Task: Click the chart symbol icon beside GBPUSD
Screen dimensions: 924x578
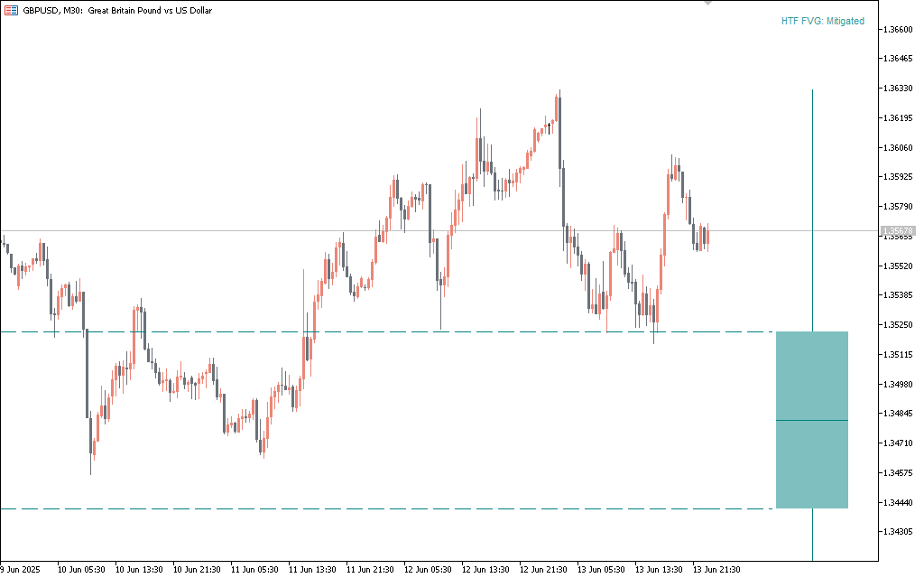Action: (11, 11)
